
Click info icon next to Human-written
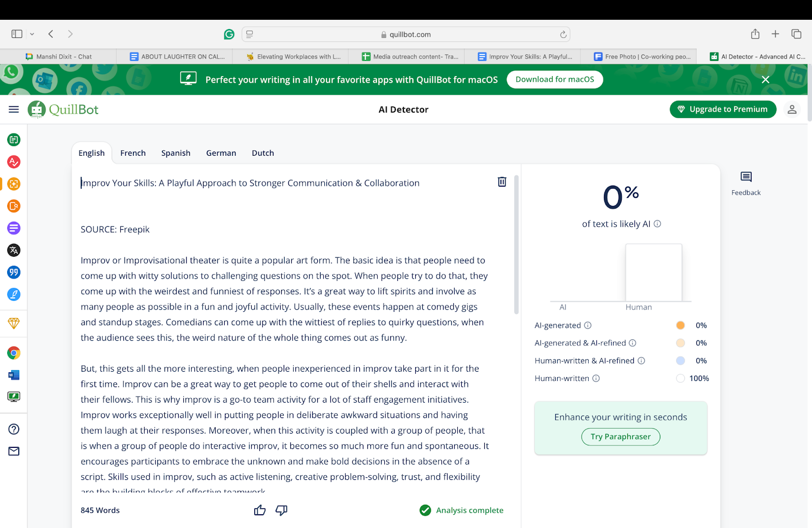click(x=596, y=378)
